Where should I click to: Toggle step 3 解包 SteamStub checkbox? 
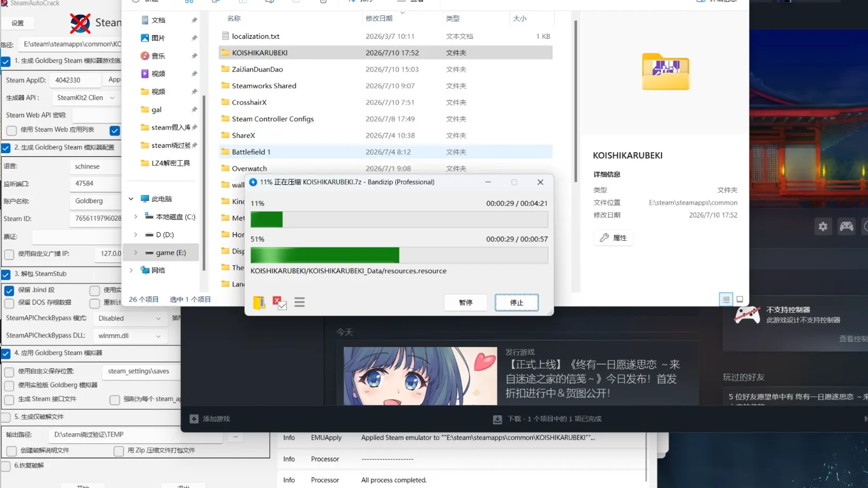(6, 274)
